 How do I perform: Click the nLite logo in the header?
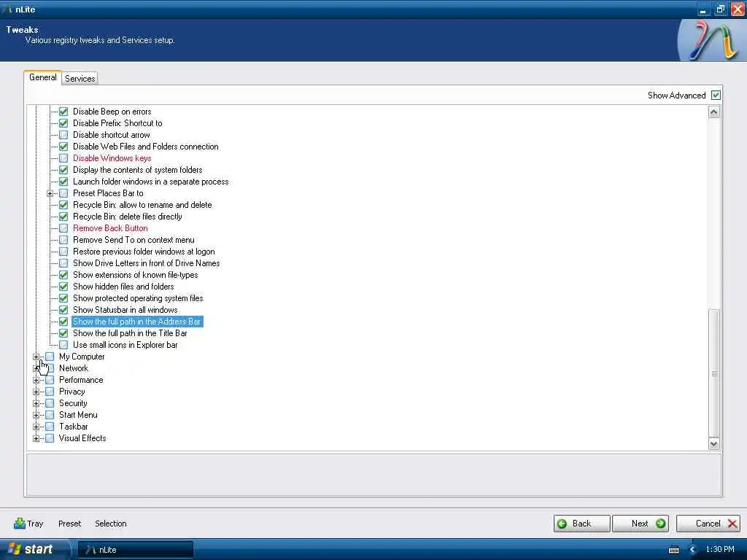[x=712, y=41]
